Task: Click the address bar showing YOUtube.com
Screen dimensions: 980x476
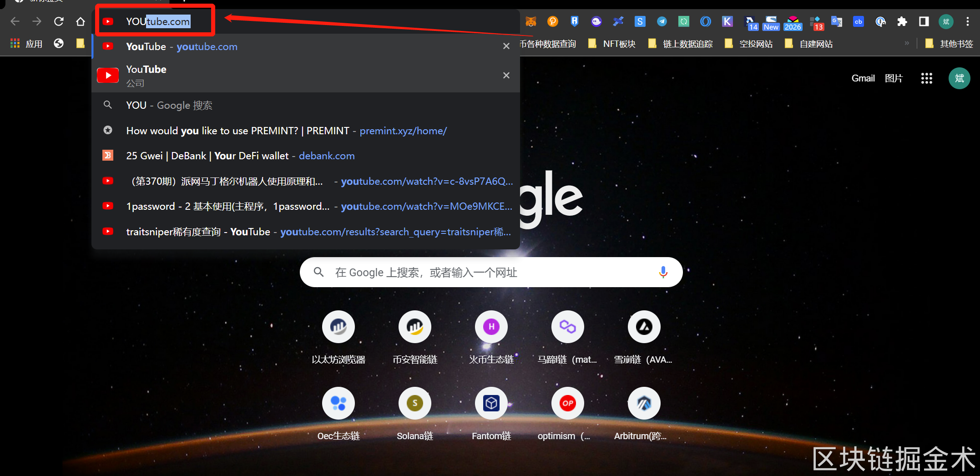Action: (x=306, y=21)
